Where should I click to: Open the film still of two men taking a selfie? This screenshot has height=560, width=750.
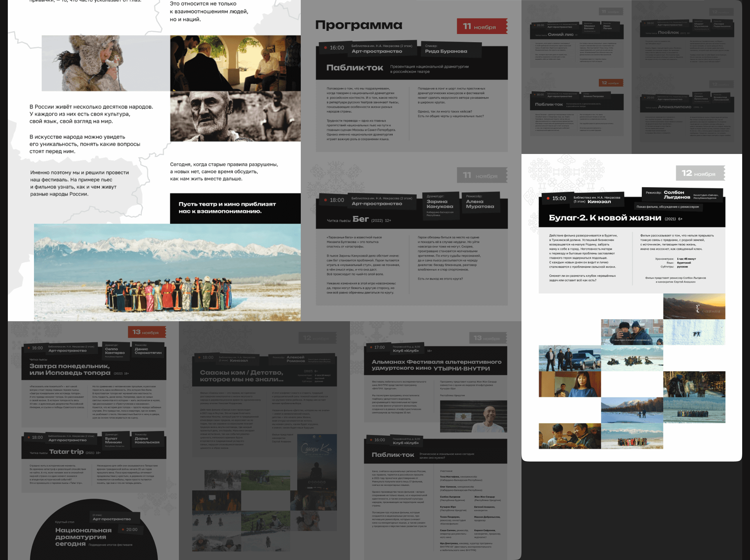click(x=632, y=332)
